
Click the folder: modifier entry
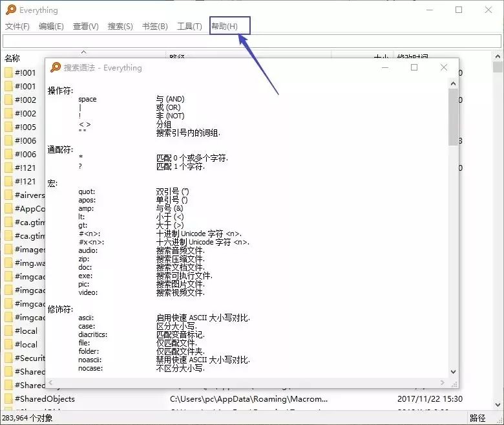tap(89, 351)
